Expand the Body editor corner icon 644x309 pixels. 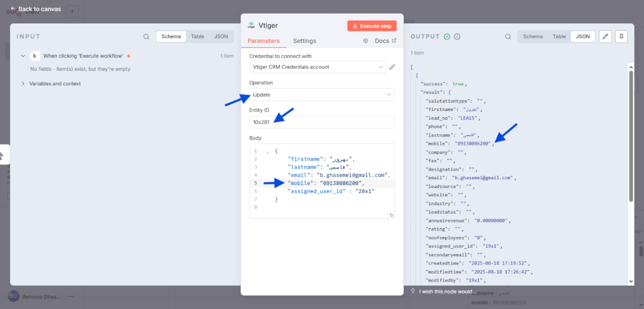391,215
